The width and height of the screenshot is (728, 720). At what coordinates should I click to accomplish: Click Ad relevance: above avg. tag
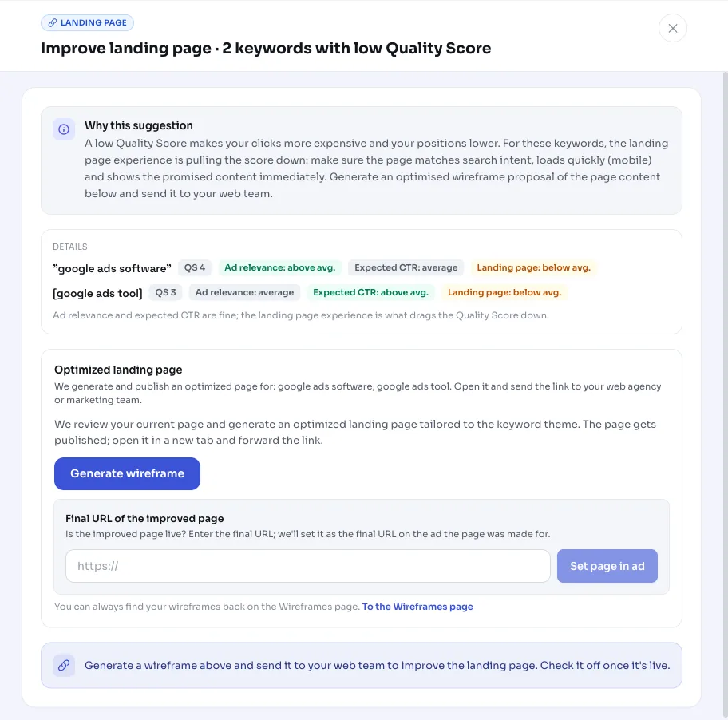(x=280, y=267)
